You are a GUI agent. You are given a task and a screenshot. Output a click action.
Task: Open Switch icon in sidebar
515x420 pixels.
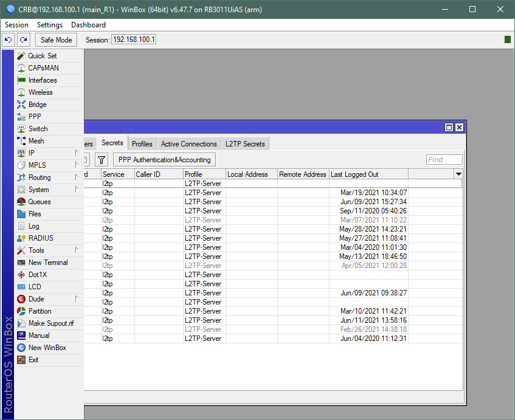point(21,129)
